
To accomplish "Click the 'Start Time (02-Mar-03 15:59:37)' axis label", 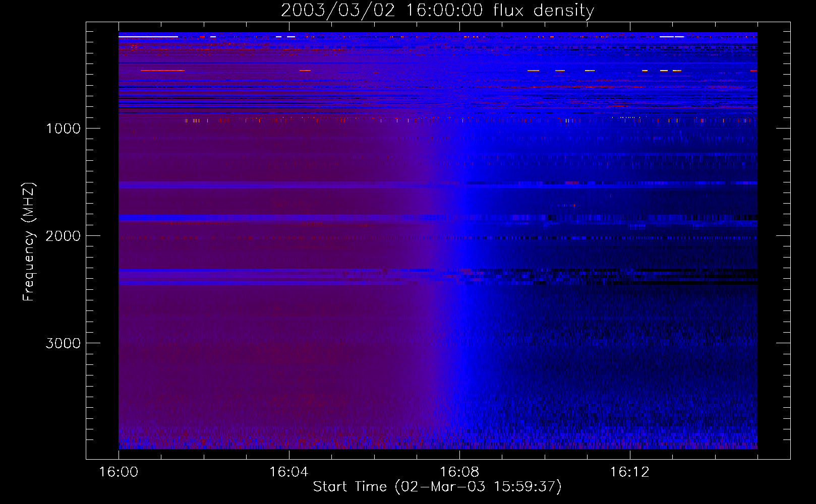I will (x=437, y=486).
